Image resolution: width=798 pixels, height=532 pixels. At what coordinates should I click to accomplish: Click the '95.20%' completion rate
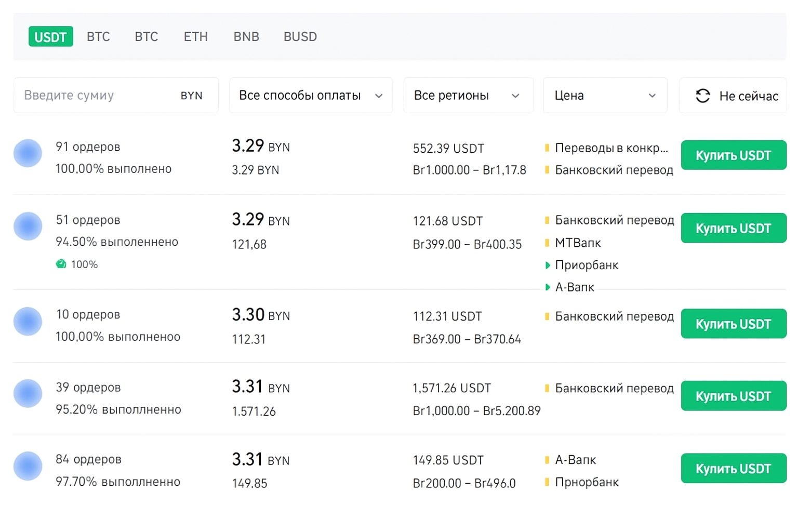click(77, 409)
